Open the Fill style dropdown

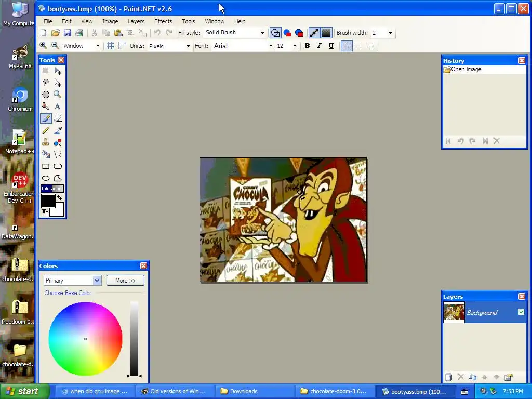point(262,33)
